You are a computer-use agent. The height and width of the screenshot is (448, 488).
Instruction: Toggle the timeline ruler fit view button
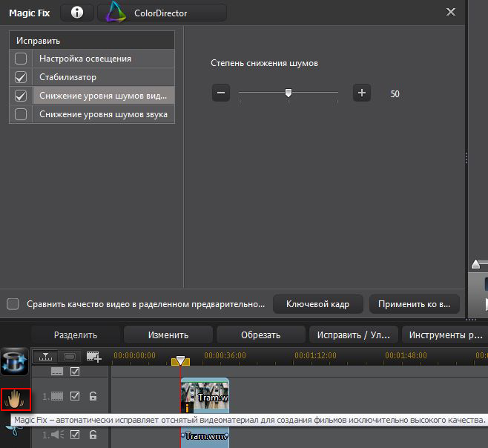pos(46,357)
